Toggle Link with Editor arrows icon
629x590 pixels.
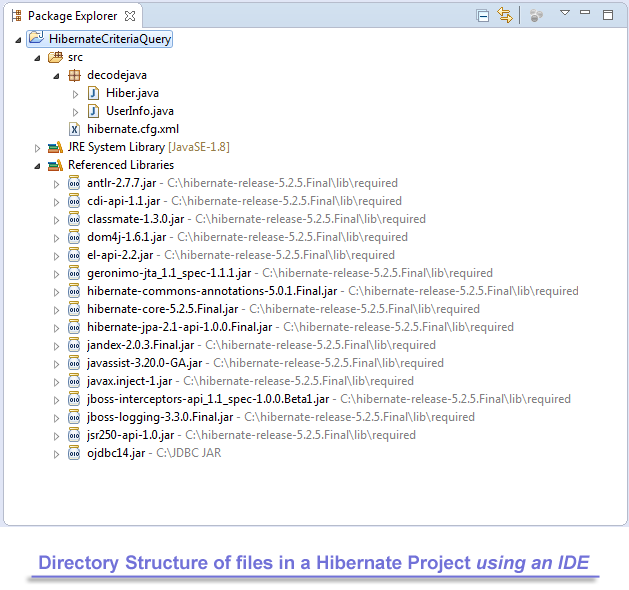pos(504,15)
